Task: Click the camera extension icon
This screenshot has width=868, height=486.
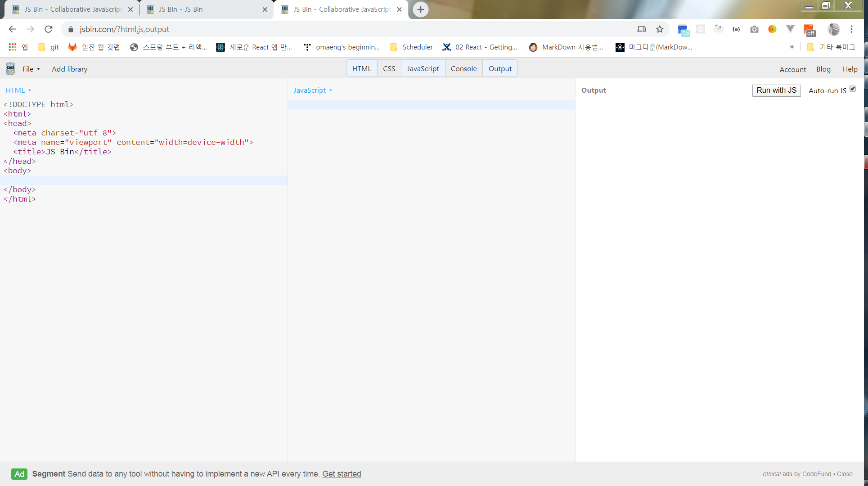Action: point(754,29)
